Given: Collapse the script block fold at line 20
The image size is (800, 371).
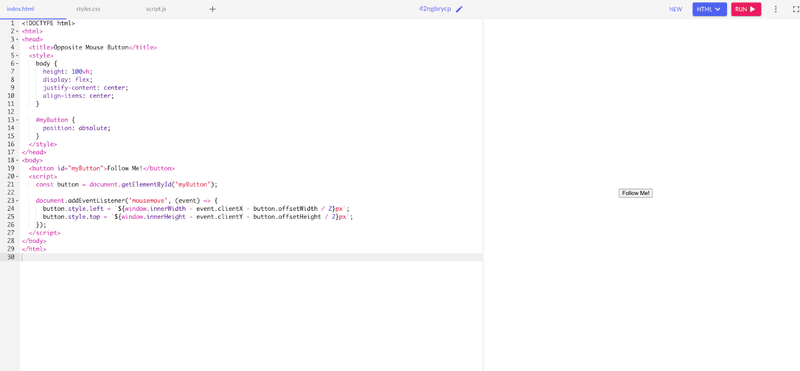Looking at the screenshot, I should pos(17,177).
